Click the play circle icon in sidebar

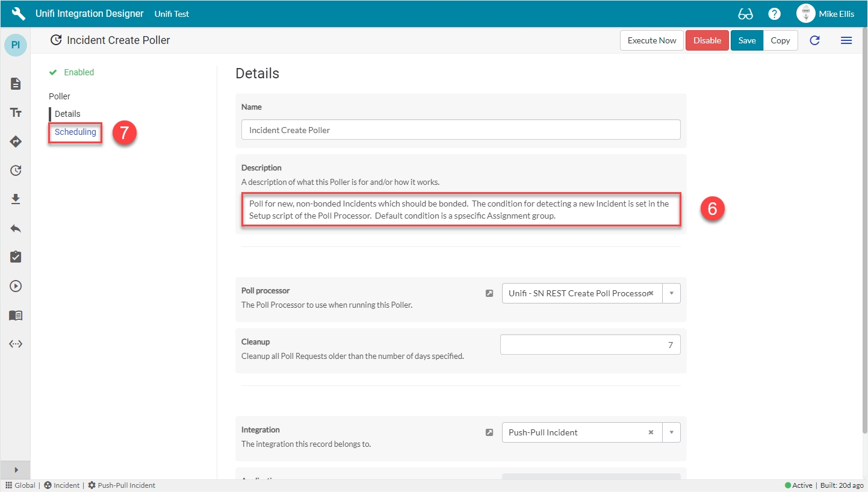16,286
